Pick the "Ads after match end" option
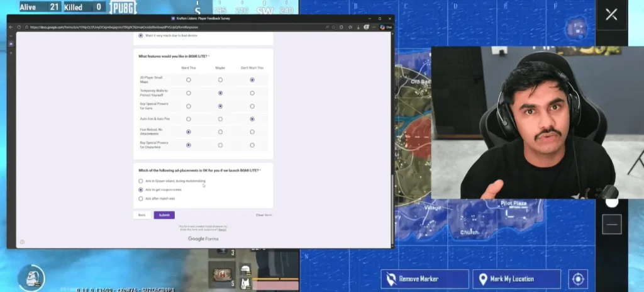Image resolution: width=644 pixels, height=292 pixels. pos(141,198)
